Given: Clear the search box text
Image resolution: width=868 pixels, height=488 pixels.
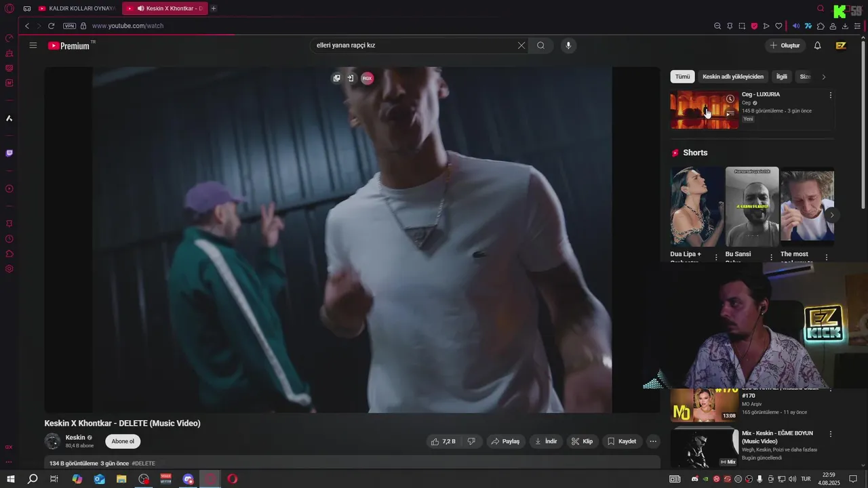Looking at the screenshot, I should click(x=521, y=45).
